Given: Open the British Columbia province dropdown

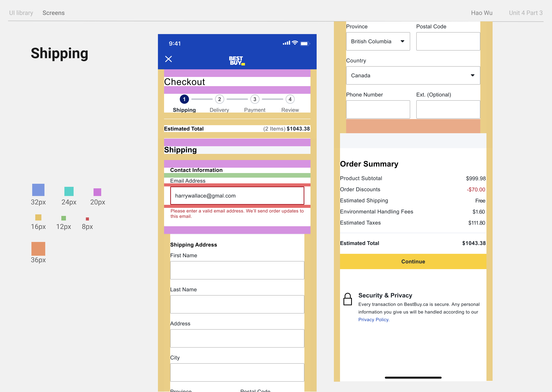Looking at the screenshot, I should point(378,42).
